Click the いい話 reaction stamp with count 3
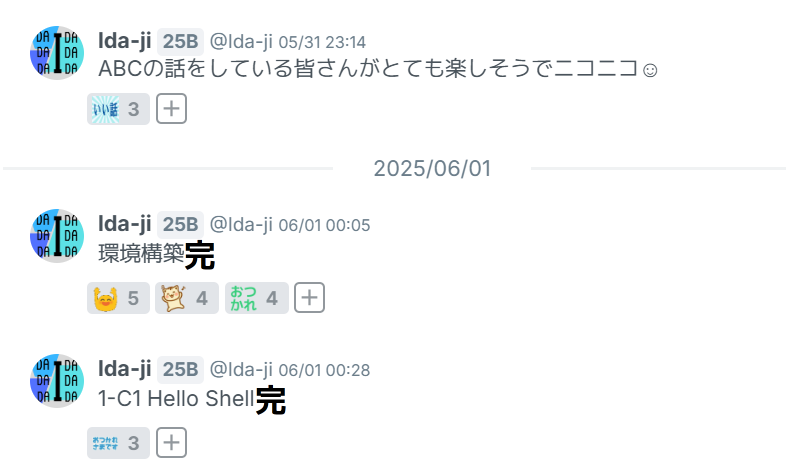 pos(118,109)
